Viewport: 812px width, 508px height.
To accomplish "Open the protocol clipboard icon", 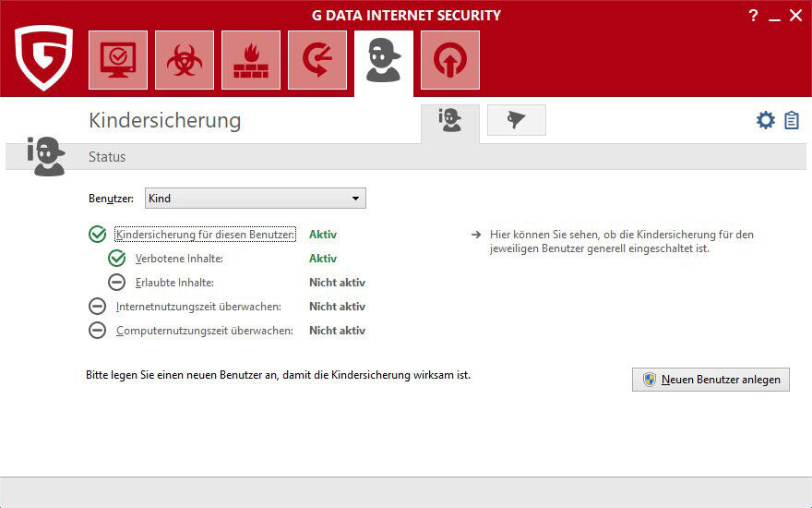I will (x=792, y=120).
